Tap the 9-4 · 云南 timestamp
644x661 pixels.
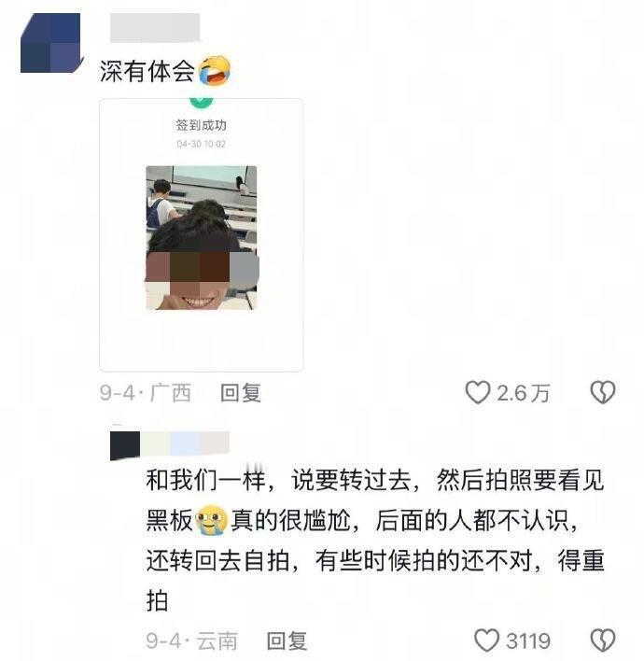[191, 640]
